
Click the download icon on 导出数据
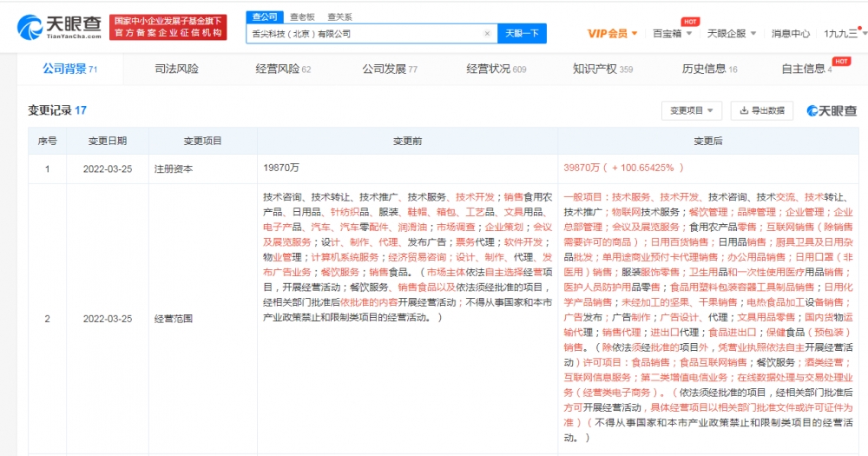tap(744, 111)
